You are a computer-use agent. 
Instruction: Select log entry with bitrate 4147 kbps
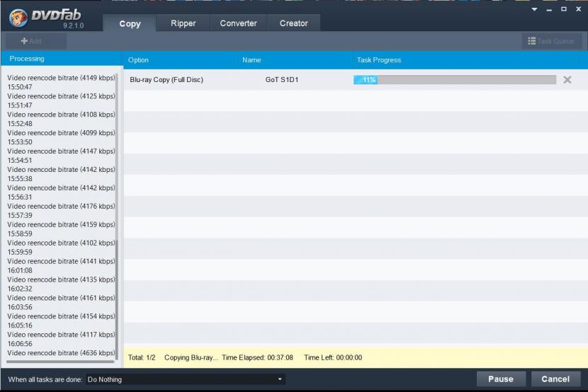(x=61, y=151)
